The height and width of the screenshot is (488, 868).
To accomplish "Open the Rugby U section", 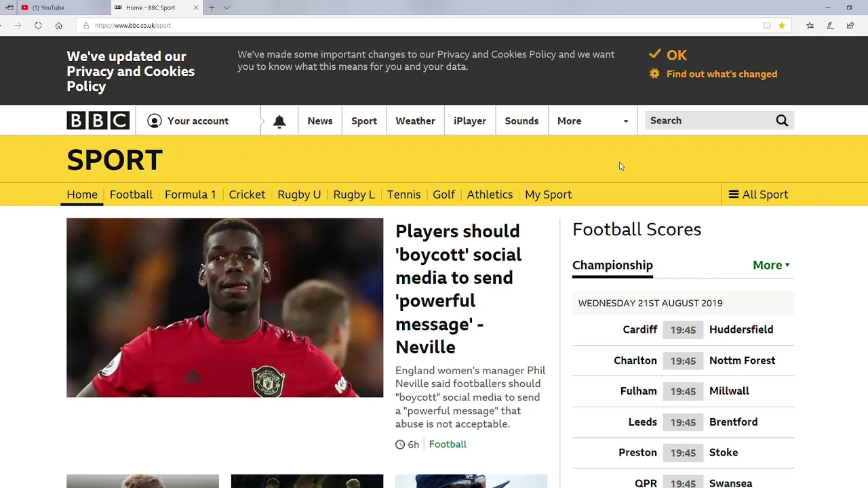I will click(299, 195).
